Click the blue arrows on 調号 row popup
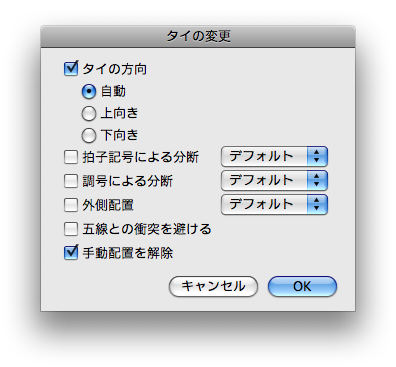The width and height of the screenshot is (396, 367). (x=317, y=180)
